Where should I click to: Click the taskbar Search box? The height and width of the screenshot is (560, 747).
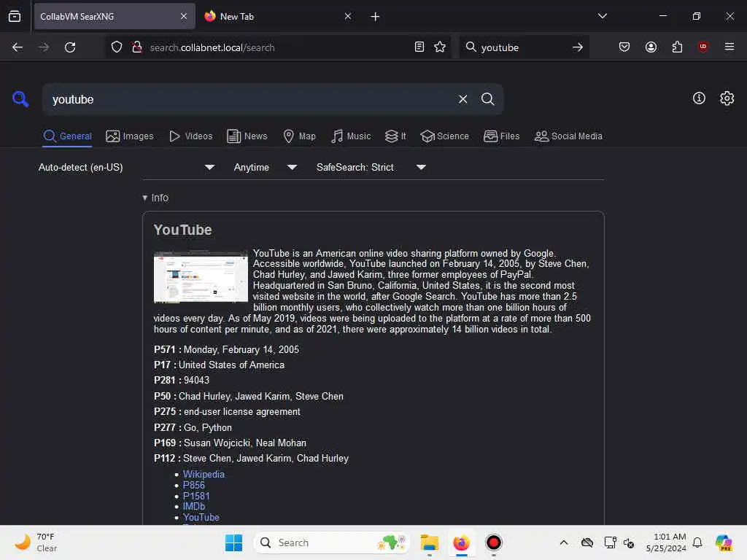pos(332,542)
